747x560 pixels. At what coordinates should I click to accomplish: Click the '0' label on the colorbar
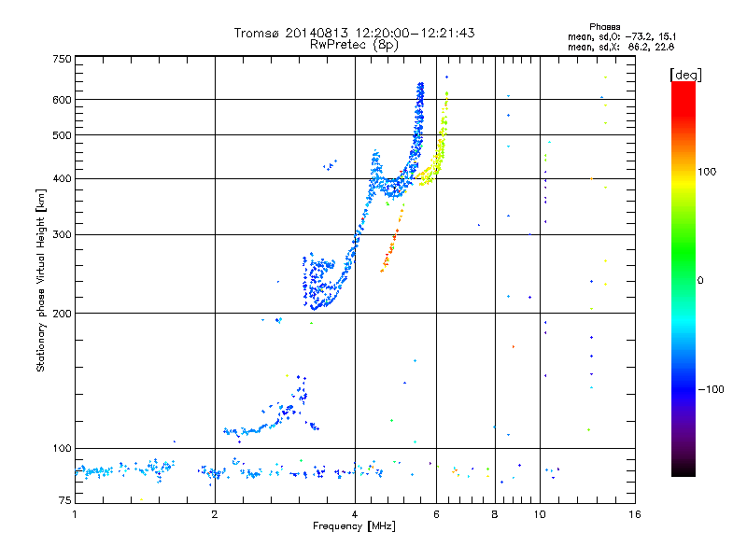coord(700,280)
